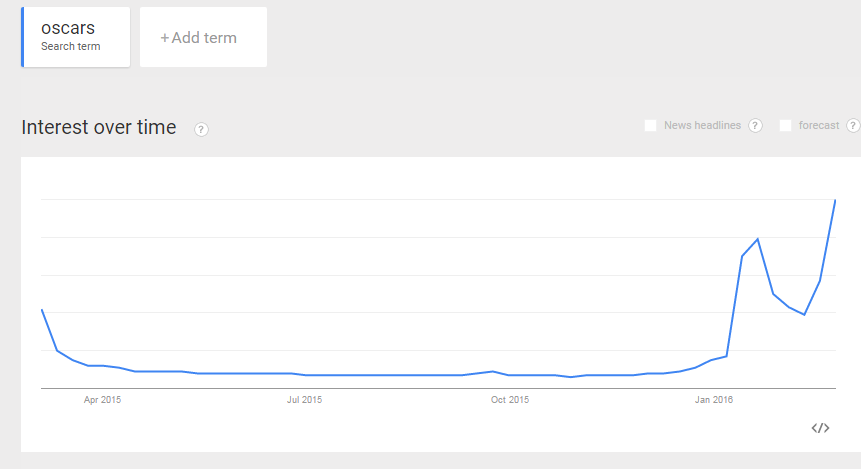Click the blue color bar on oscars chip
Image resolution: width=861 pixels, height=469 pixels.
point(23,37)
